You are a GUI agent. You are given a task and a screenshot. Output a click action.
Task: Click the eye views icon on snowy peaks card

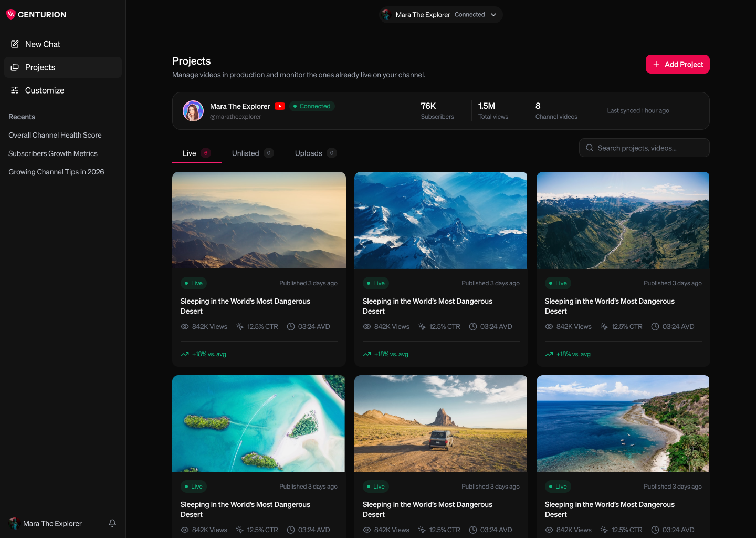[367, 326]
